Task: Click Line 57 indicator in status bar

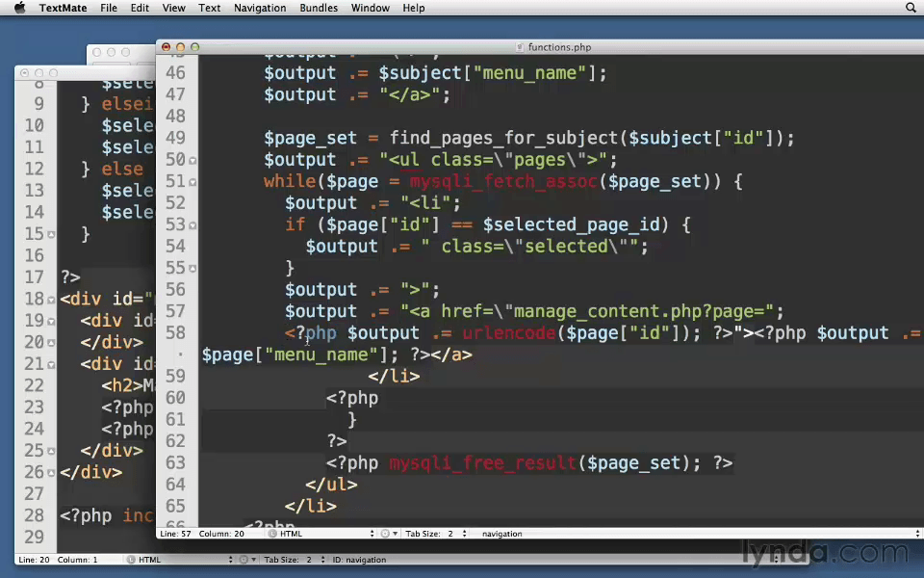Action: click(x=175, y=534)
